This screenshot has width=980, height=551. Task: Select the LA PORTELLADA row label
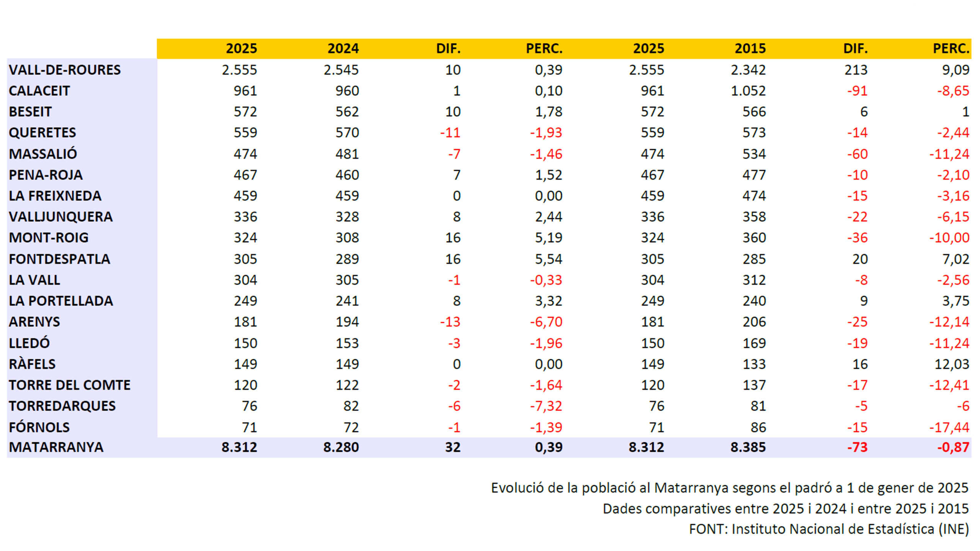pos(61,301)
